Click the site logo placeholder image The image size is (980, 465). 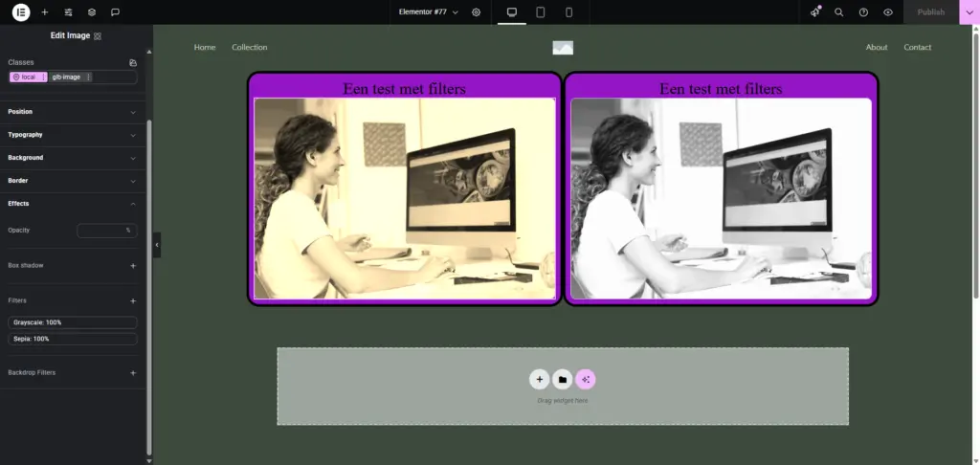point(563,48)
